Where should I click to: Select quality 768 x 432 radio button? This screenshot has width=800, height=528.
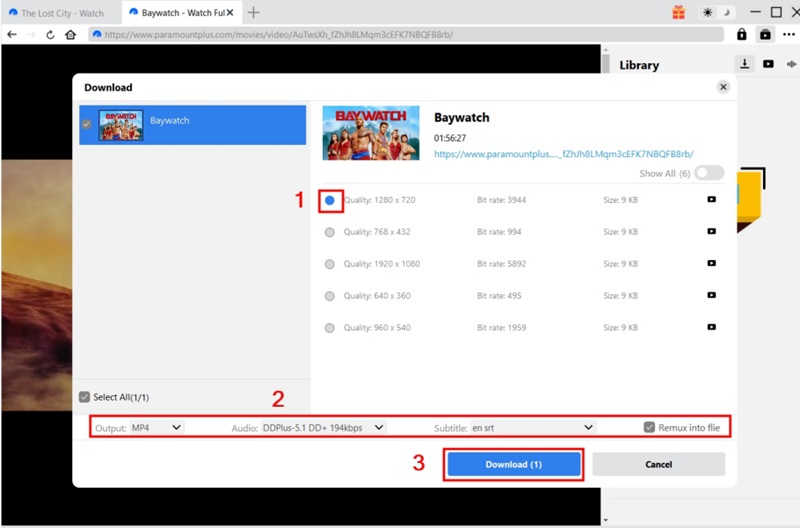(330, 232)
